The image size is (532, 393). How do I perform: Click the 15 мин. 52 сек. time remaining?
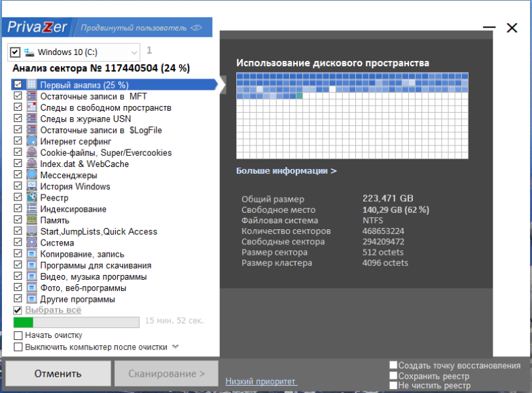[x=175, y=320]
